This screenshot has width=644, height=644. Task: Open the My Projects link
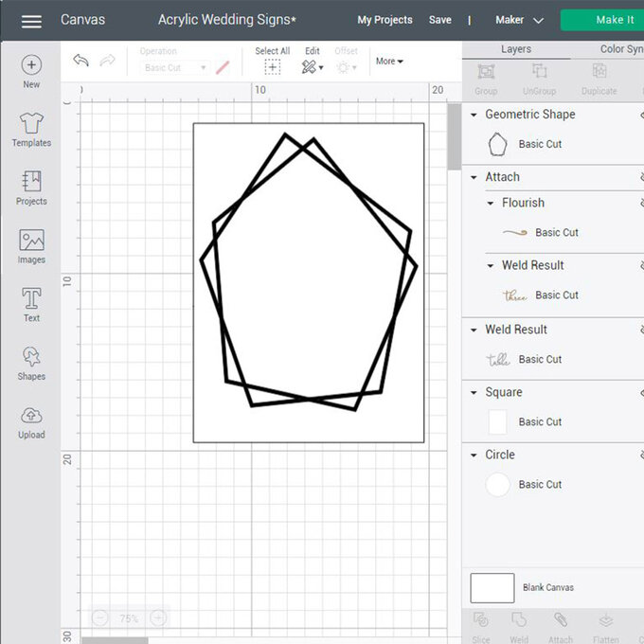385,20
